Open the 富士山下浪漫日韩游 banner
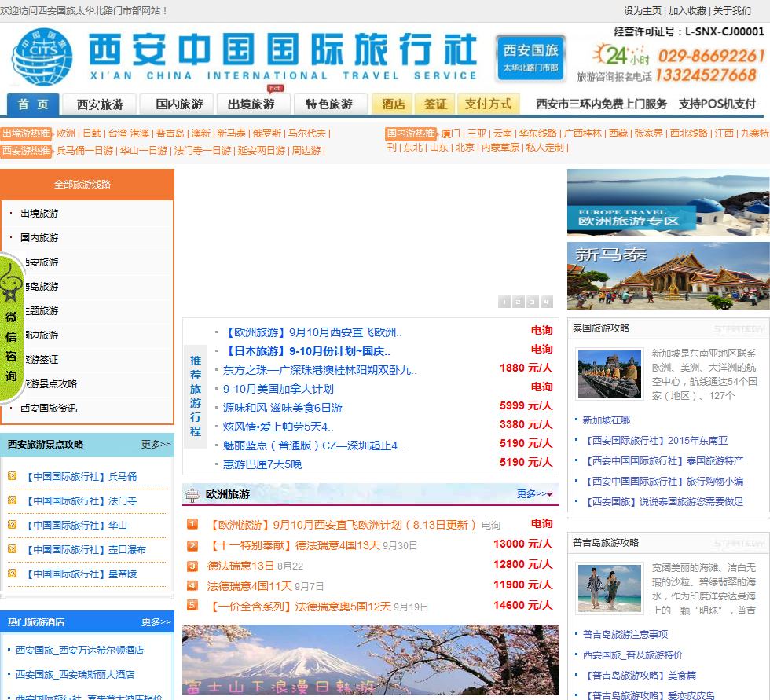Viewport: 770px width, 700px height. tap(371, 660)
